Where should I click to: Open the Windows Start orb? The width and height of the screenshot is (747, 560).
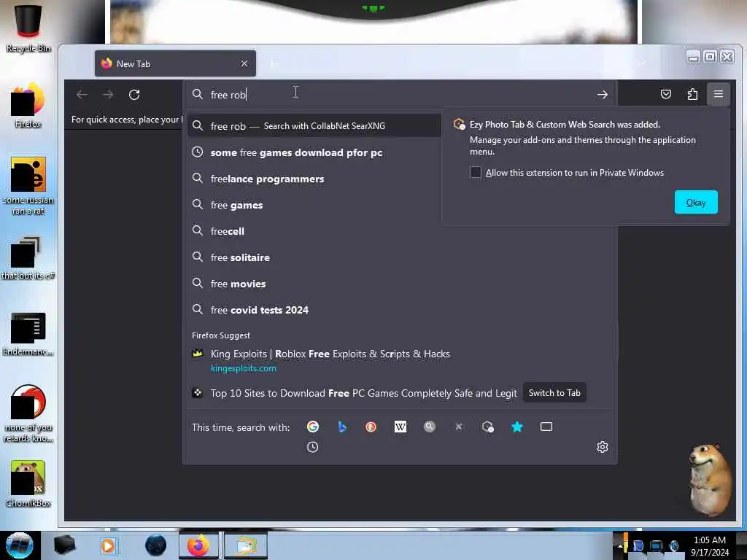point(20,545)
